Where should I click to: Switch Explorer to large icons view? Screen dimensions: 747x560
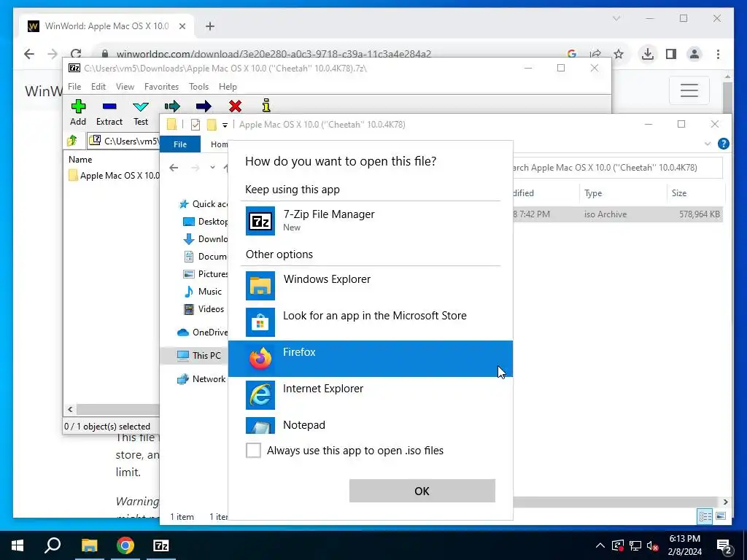point(721,516)
